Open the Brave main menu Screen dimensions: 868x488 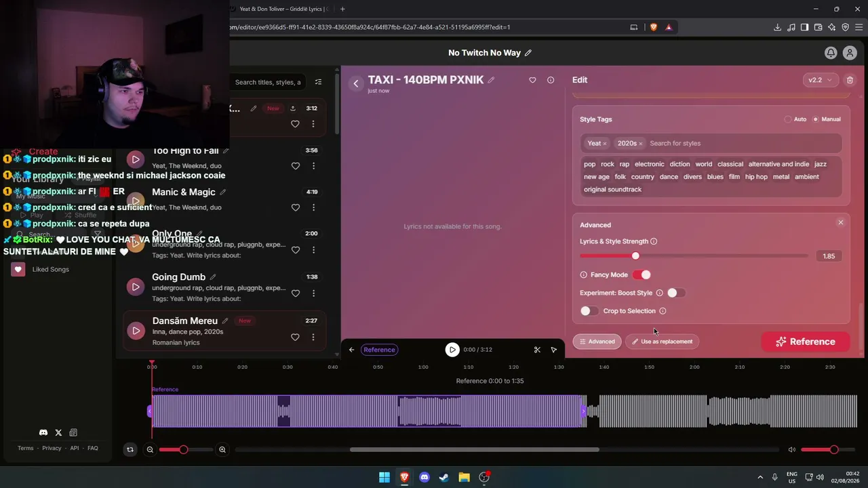click(859, 27)
